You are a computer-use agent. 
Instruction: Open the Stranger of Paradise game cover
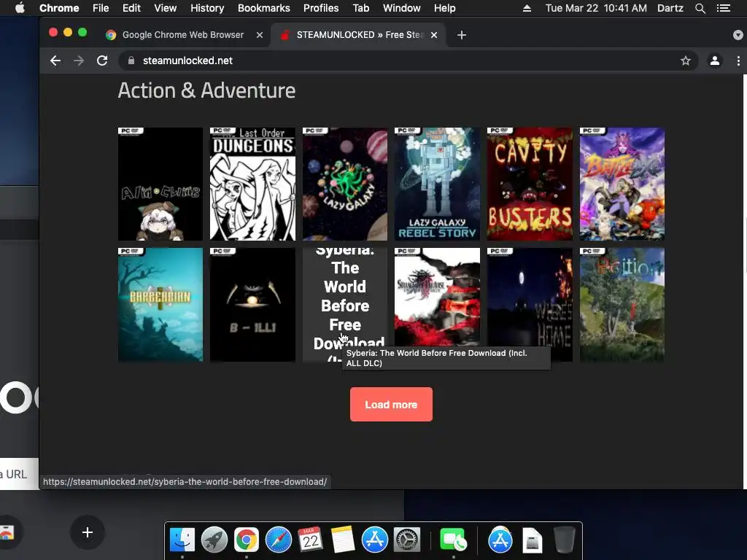(x=438, y=297)
